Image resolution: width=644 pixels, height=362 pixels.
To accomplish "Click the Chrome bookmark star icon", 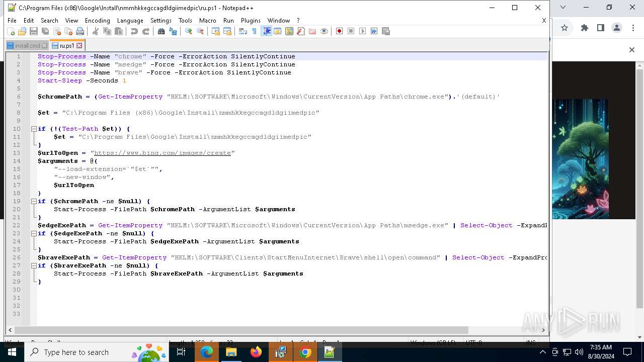I will pos(565,28).
